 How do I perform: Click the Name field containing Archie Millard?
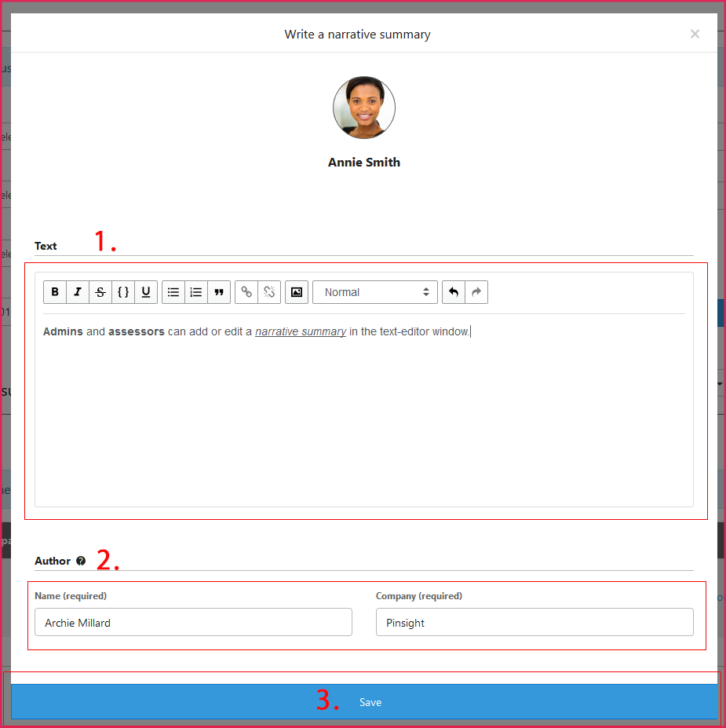(193, 623)
